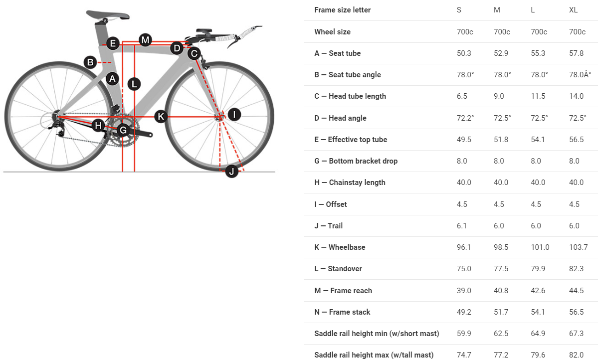Screen dimensions: 598x364
Task: Click the Frame size letter row header
Action: coord(342,10)
